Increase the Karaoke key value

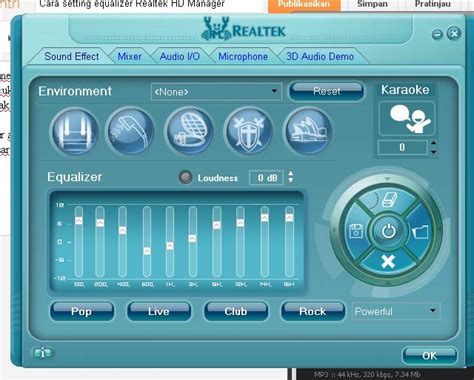click(433, 143)
